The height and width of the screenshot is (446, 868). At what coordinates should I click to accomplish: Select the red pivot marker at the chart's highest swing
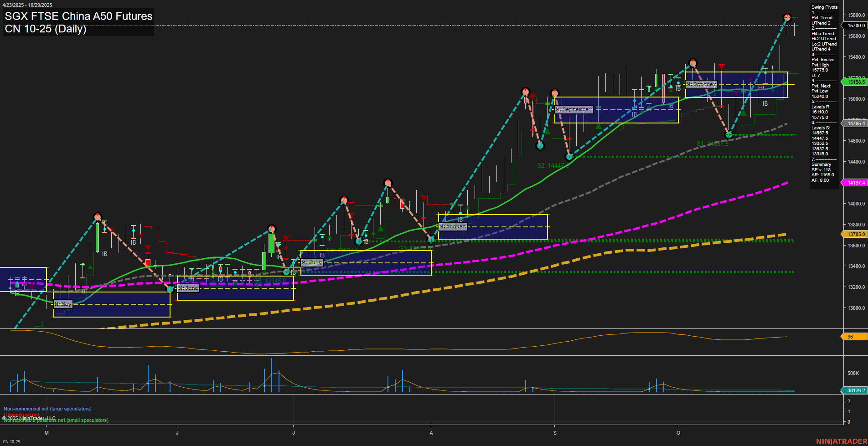coord(787,17)
